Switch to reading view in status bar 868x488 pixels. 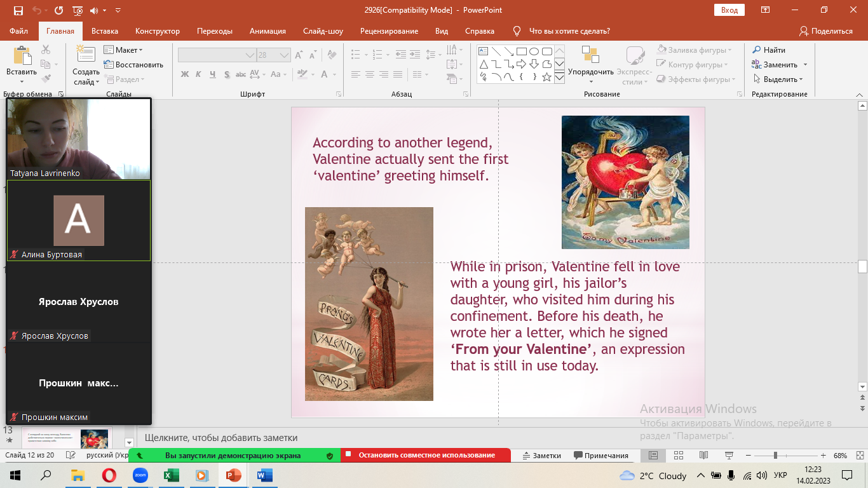click(703, 456)
